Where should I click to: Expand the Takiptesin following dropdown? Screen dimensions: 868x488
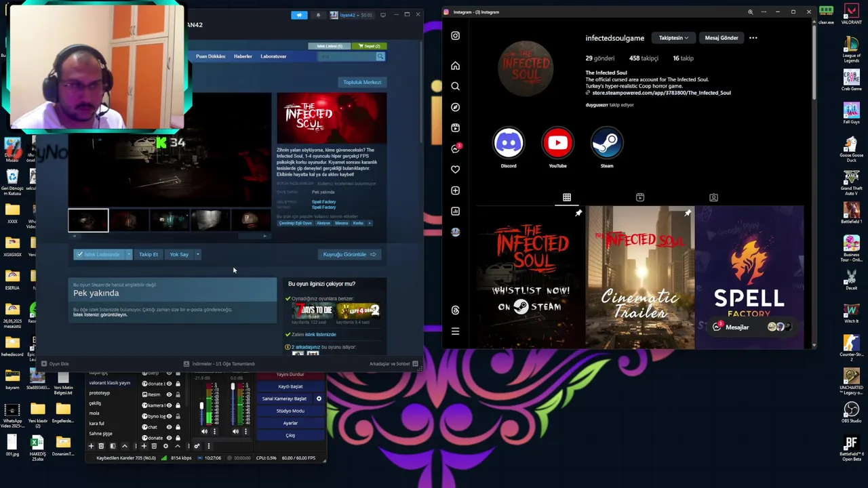point(673,38)
